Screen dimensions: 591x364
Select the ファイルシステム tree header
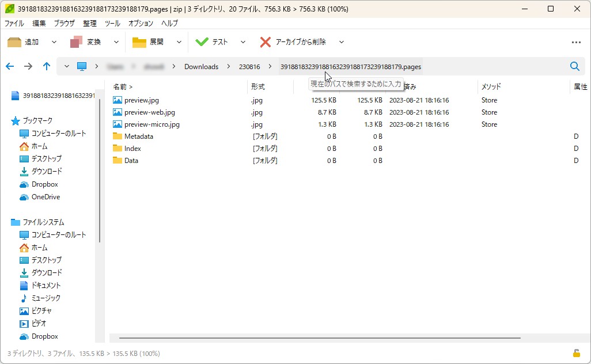(37, 222)
